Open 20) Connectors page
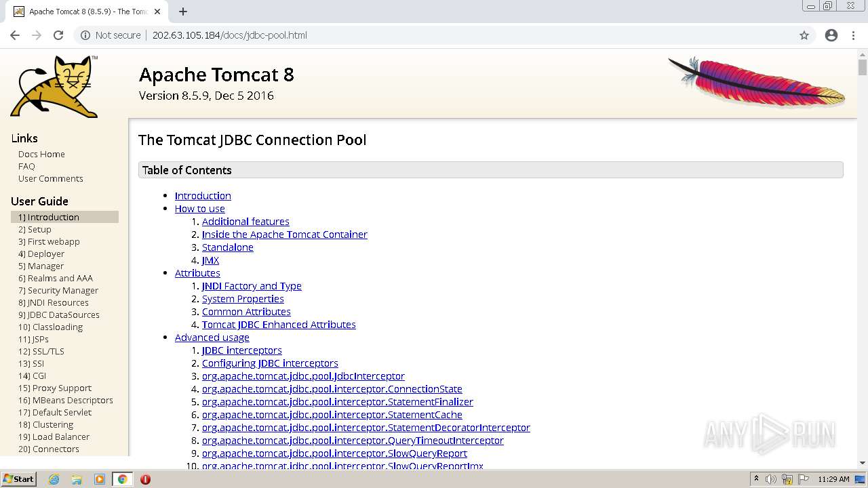The width and height of the screenshot is (868, 488). (49, 449)
